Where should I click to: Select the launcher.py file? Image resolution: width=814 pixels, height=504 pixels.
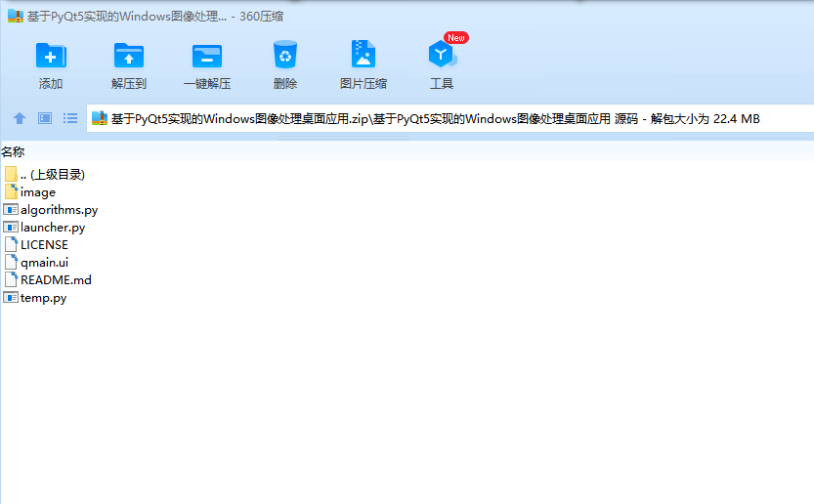pyautogui.click(x=45, y=228)
